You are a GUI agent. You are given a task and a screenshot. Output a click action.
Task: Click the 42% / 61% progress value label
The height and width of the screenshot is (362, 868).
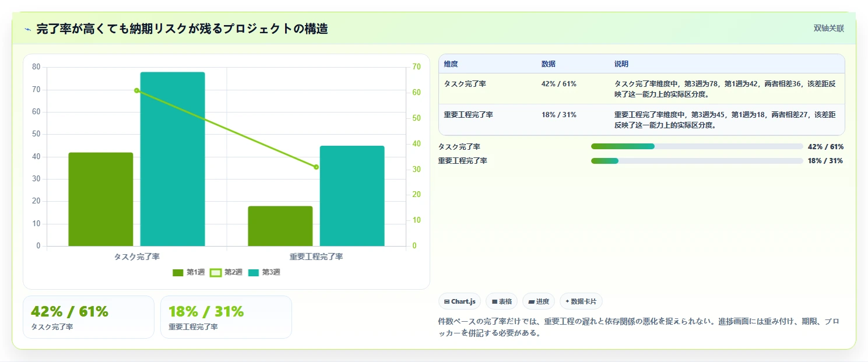[x=825, y=147]
